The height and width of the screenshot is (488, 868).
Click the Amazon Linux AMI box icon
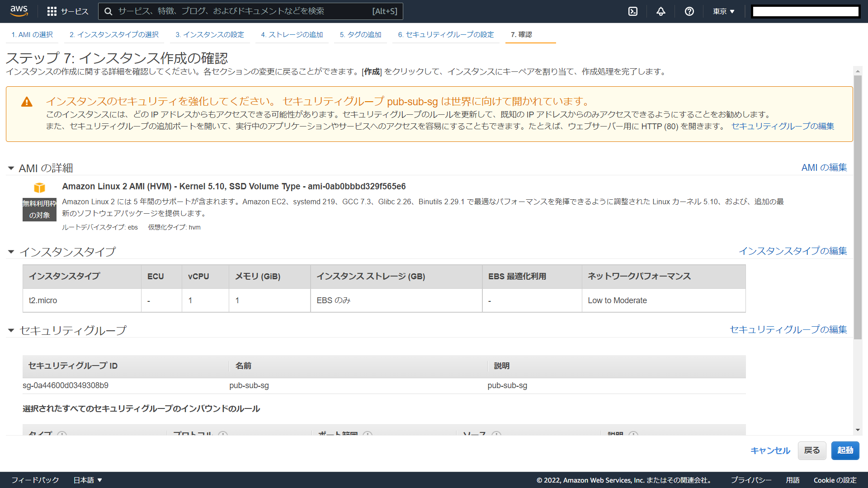tap(40, 187)
